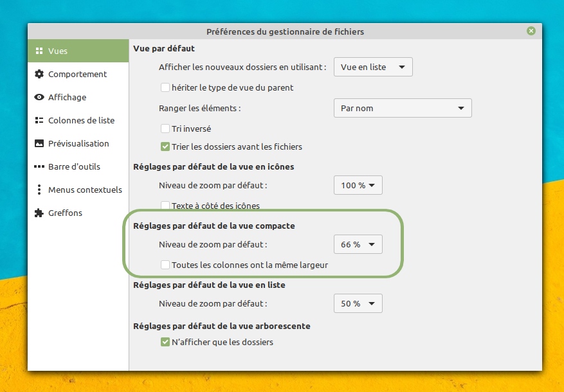This screenshot has height=392, width=564.
Task: Open the compact view 66 % zoom dropdown
Action: (358, 244)
